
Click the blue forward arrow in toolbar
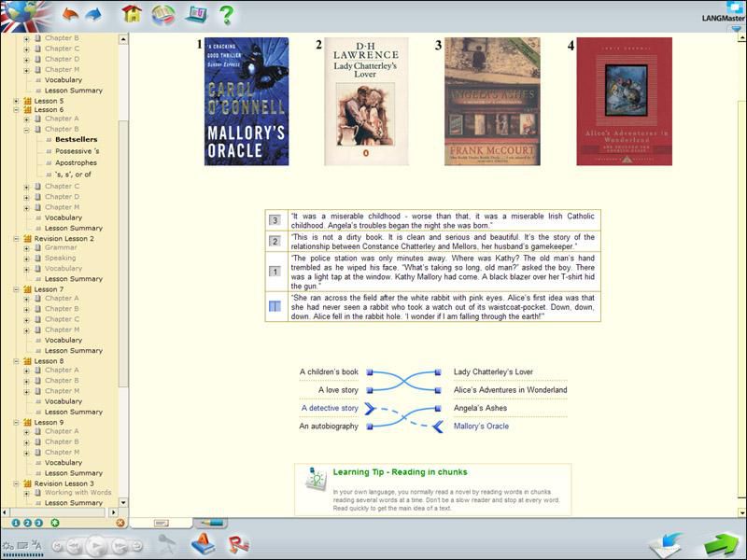click(x=93, y=14)
